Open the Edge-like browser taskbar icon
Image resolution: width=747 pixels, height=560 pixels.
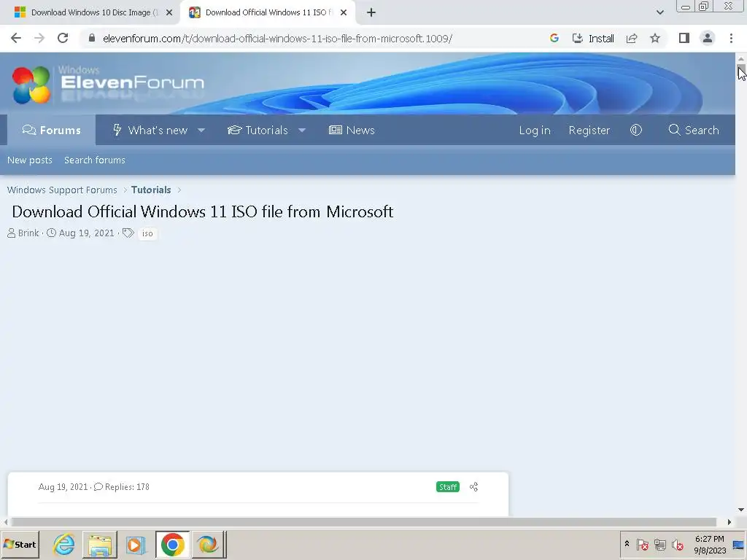[208, 544]
